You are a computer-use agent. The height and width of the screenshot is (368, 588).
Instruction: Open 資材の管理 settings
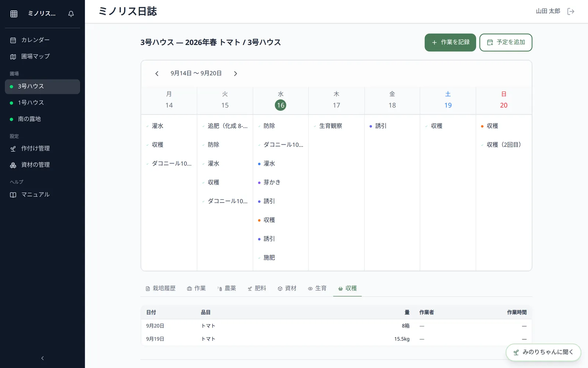[x=42, y=165]
